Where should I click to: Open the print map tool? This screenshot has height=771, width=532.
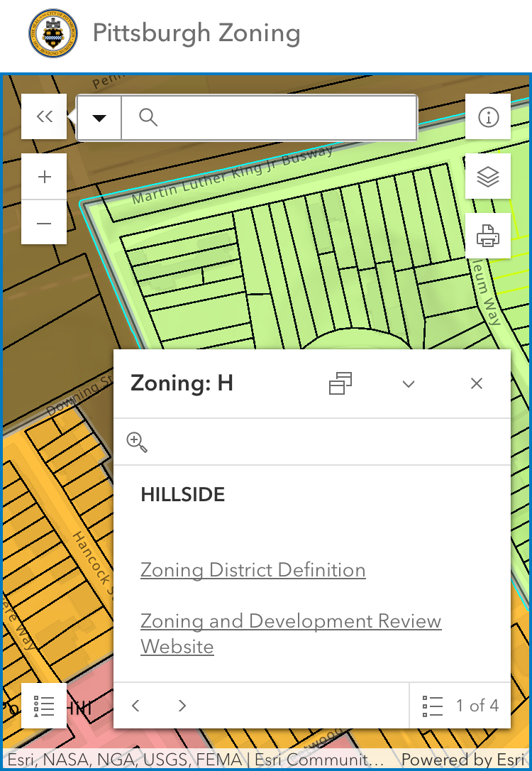click(x=488, y=236)
